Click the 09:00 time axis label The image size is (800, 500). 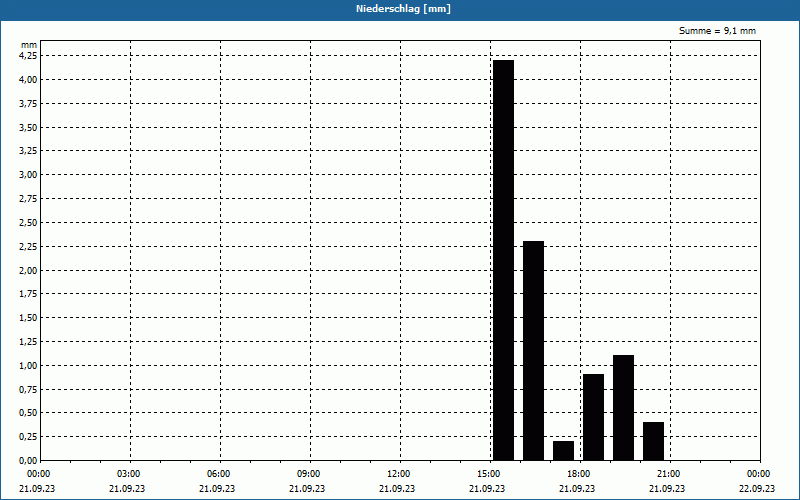pos(309,474)
